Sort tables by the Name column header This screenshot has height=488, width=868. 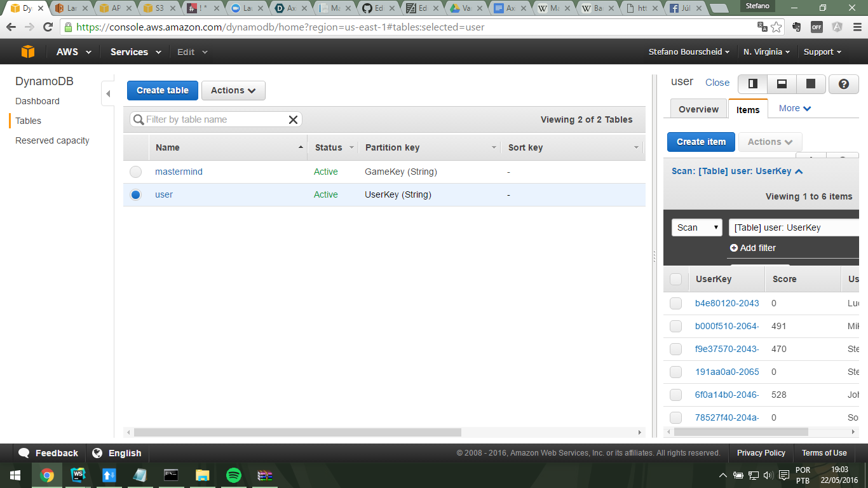tap(228, 147)
